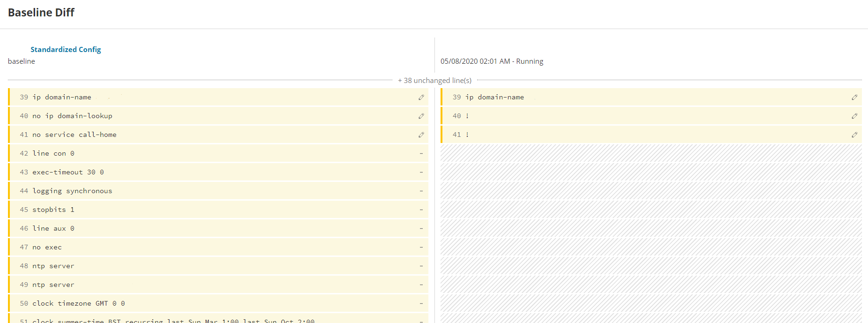Select line 48 'ntp server' text
868x323 pixels.
53,266
